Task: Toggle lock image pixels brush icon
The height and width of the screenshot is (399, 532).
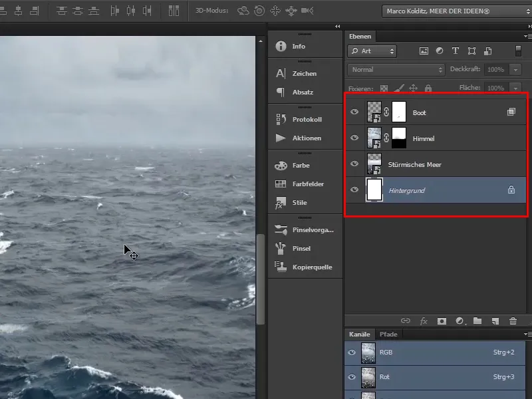Action: 399,88
